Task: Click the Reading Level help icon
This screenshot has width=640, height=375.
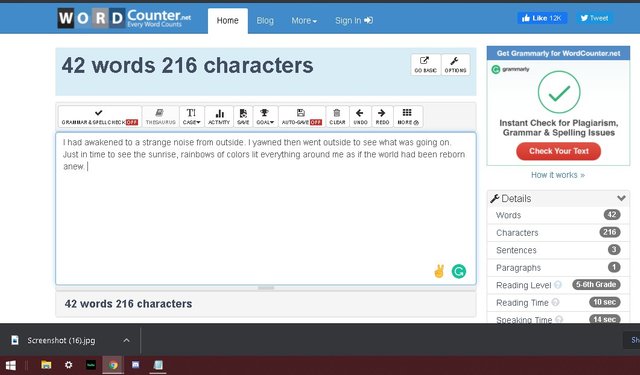Action: (x=558, y=285)
